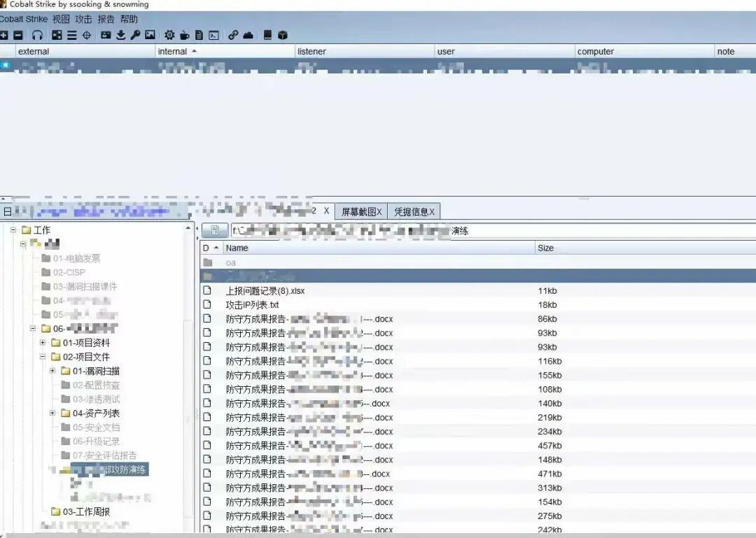The image size is (756, 538).
Task: Collapse the 02-项目文件 tree node
Action: 43,357
